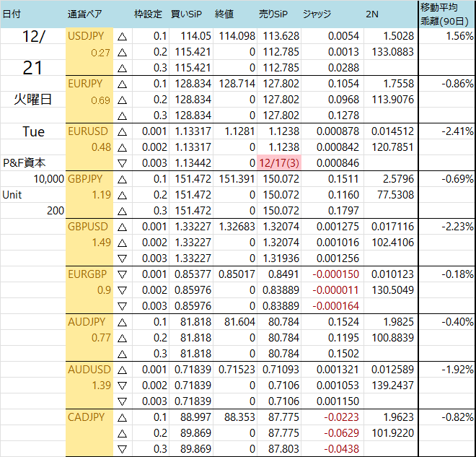Click the down triangle in AUDUSD 0.003 row

pyautogui.click(x=123, y=401)
